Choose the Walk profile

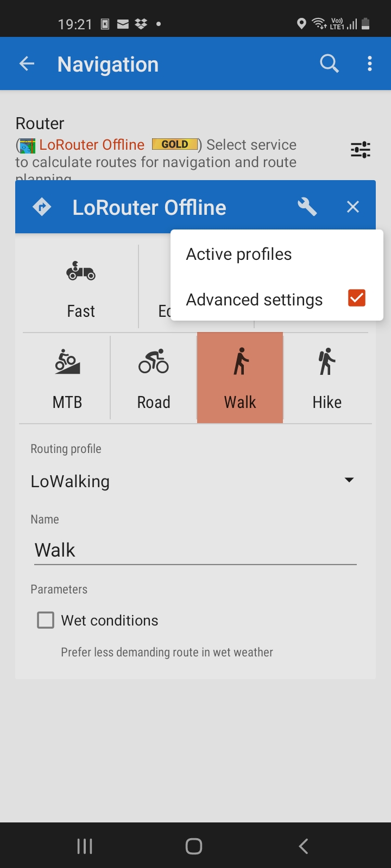(x=240, y=379)
